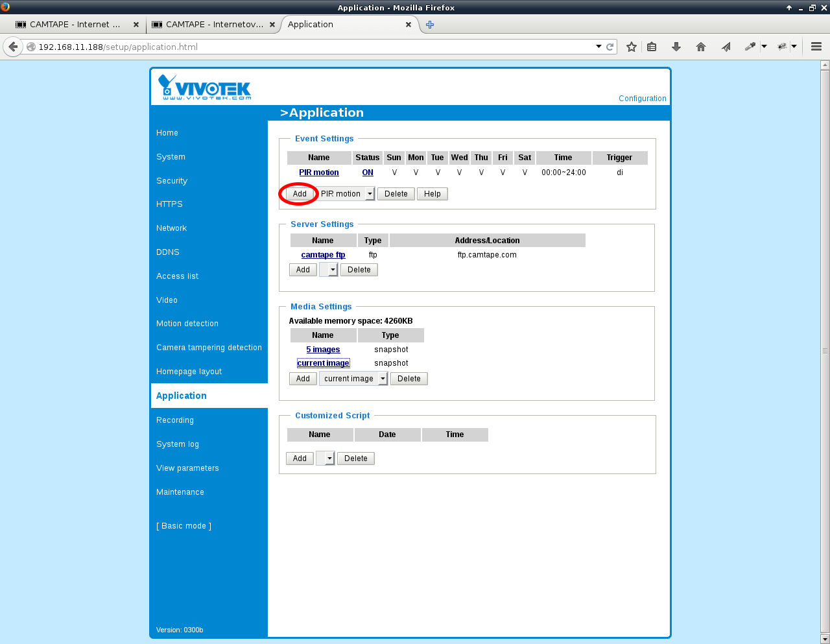
Task: Click the Firebug bug icon
Action: (782, 47)
